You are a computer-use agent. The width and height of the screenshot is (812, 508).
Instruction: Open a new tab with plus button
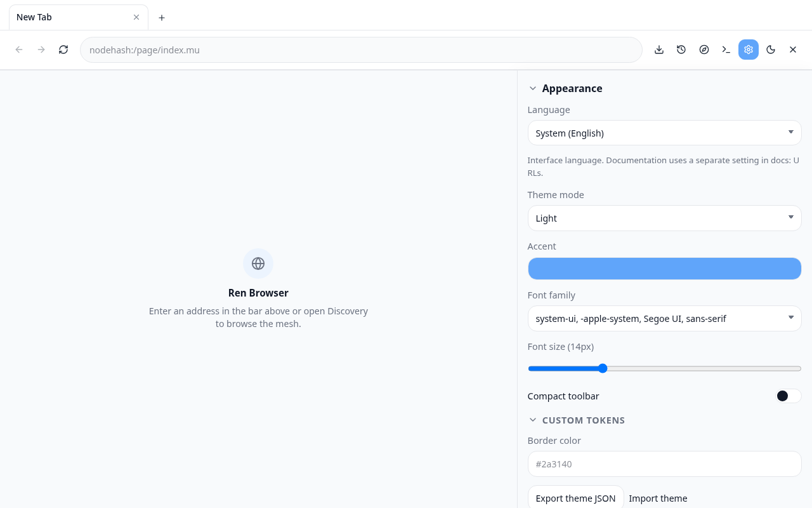pos(162,18)
